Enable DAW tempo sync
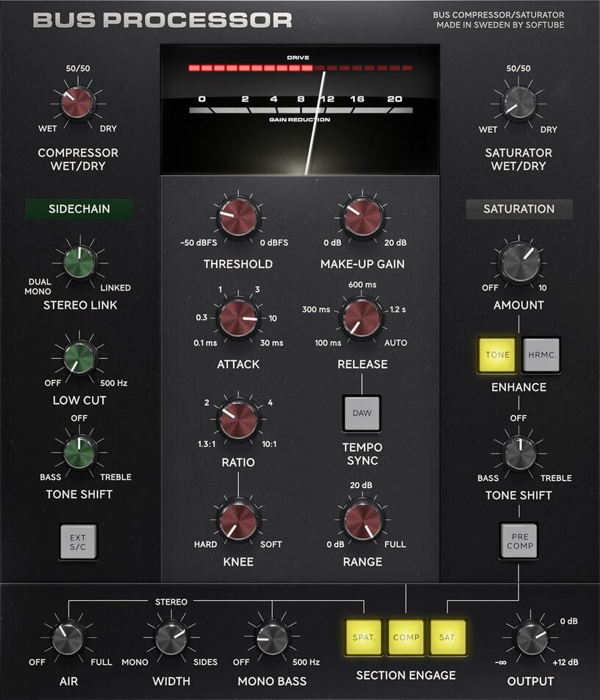Screen dimensions: 600x700 coord(360,413)
